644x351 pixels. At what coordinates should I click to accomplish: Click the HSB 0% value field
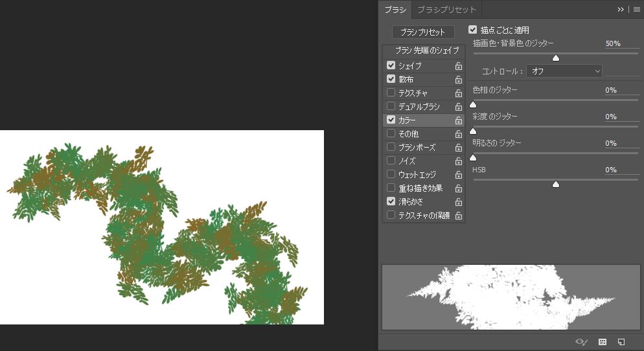tap(622, 170)
